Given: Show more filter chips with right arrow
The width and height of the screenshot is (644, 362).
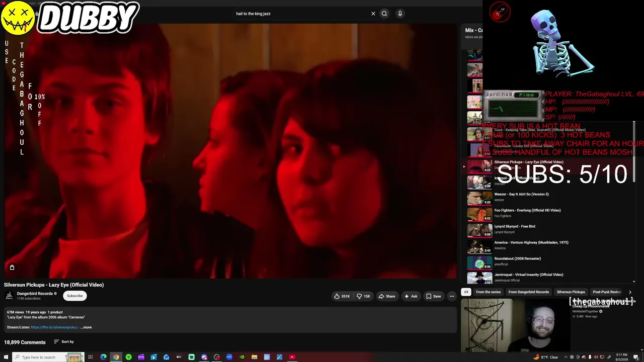Looking at the screenshot, I should pos(630,292).
